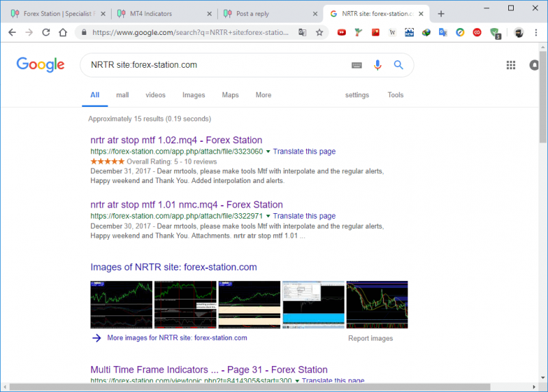Click the Google logo
Screen dimensions: 548x392
pyautogui.click(x=40, y=64)
